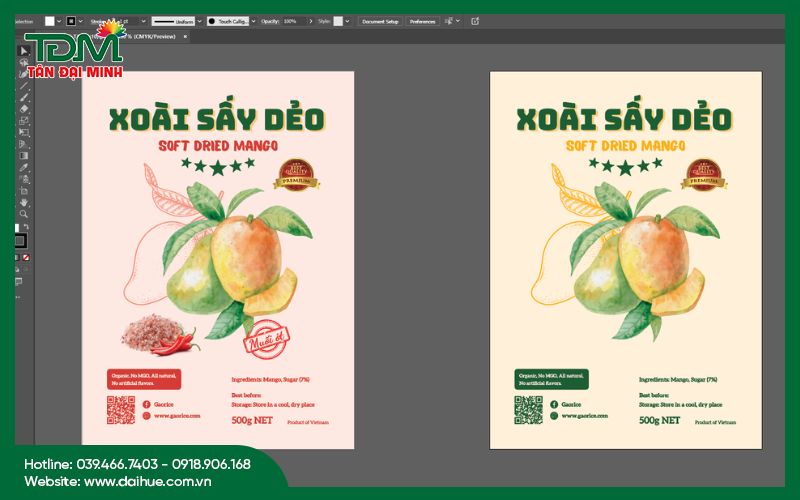Open the Change Screen Mode button
The image size is (800, 500).
tap(18, 281)
